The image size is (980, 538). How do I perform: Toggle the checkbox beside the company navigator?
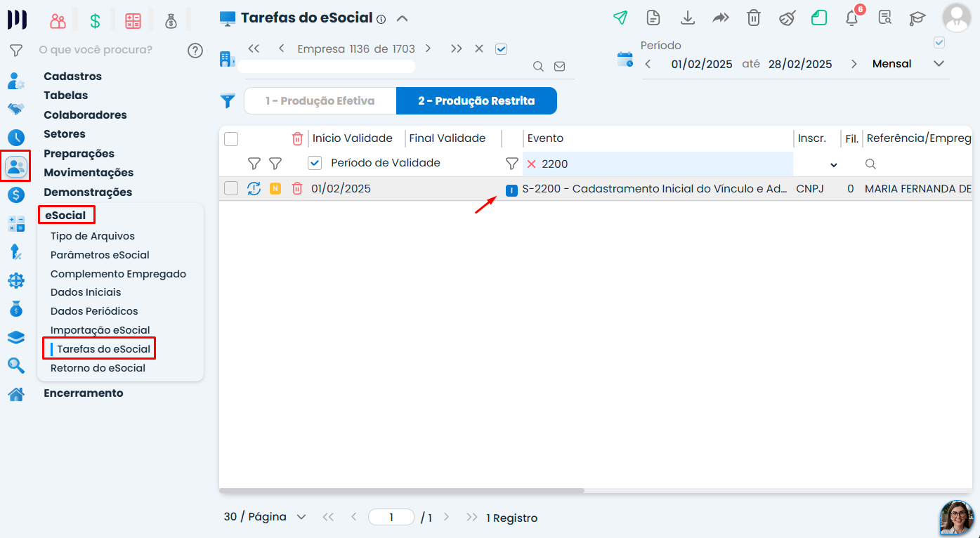pos(501,49)
